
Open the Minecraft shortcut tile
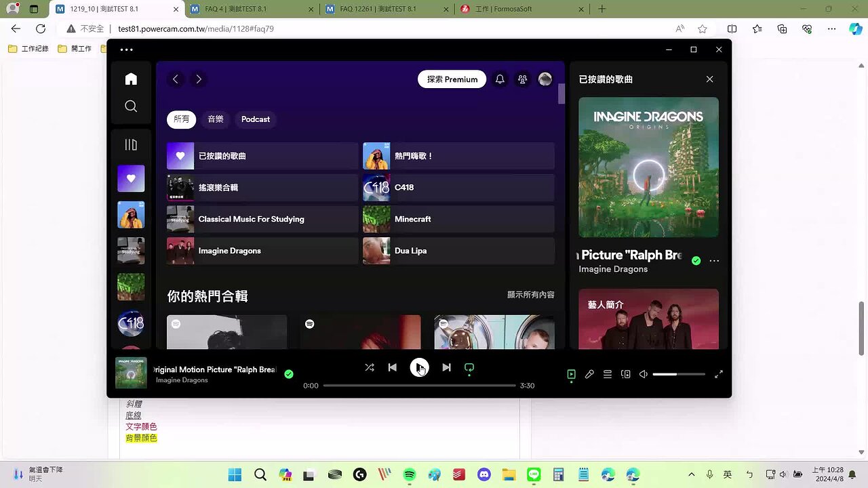click(458, 219)
